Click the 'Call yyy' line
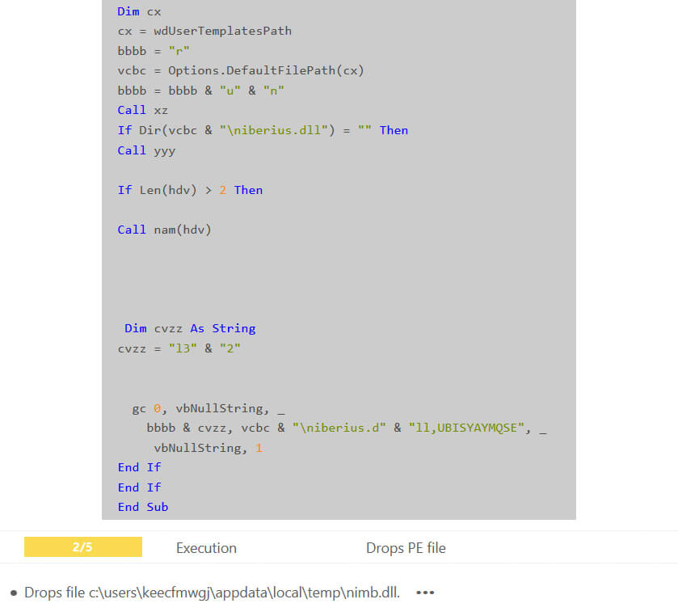The width and height of the screenshot is (678, 616). click(x=146, y=150)
